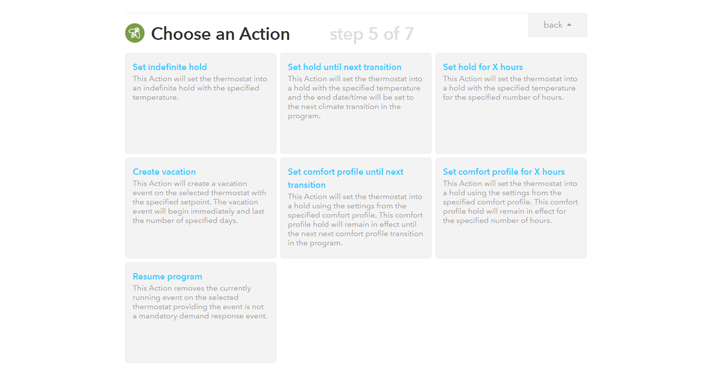Click the green ecobee channel icon
The image size is (720, 384).
135,33
